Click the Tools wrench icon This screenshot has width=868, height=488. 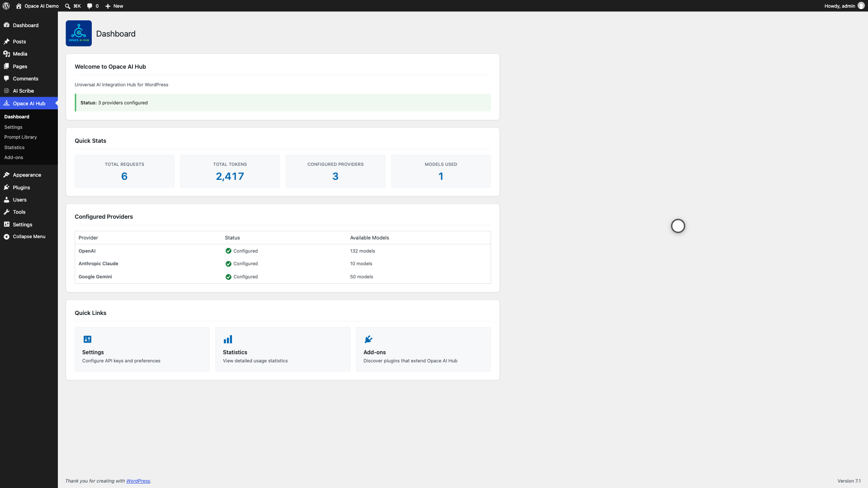(x=7, y=212)
